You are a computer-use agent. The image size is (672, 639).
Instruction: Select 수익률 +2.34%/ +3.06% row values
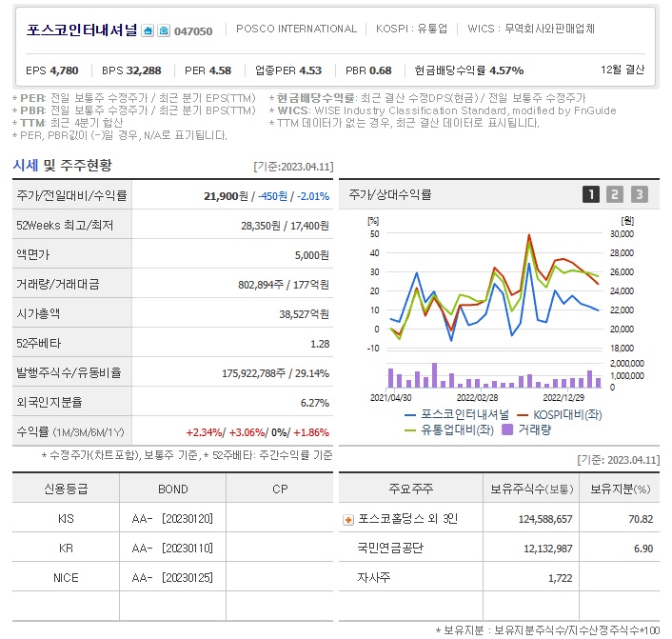(x=258, y=432)
